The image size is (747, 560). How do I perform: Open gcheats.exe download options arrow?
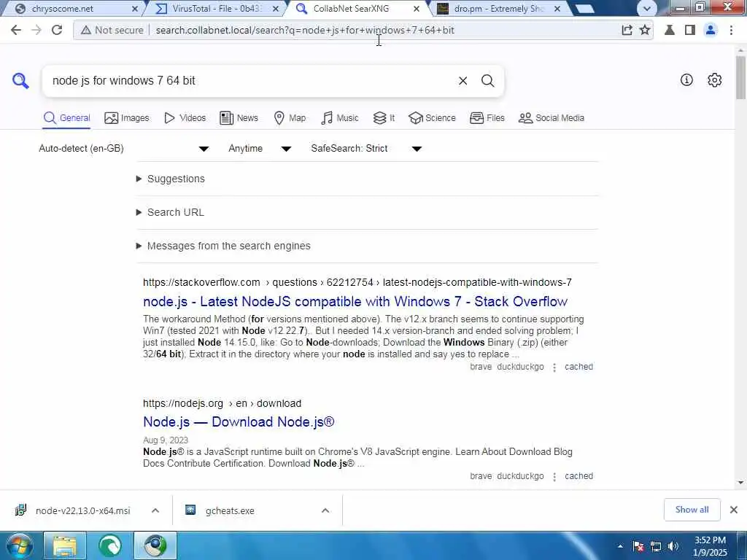325,511
